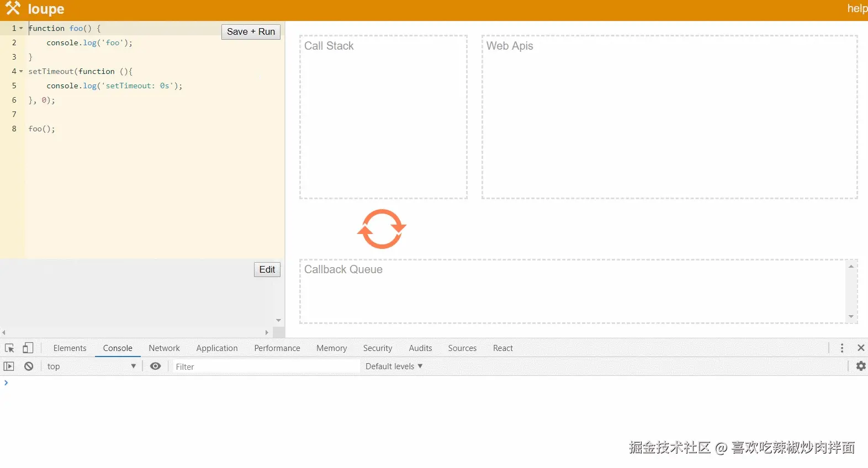Click the loupe logo icon
Viewport: 868px width, 468px height.
13,8
